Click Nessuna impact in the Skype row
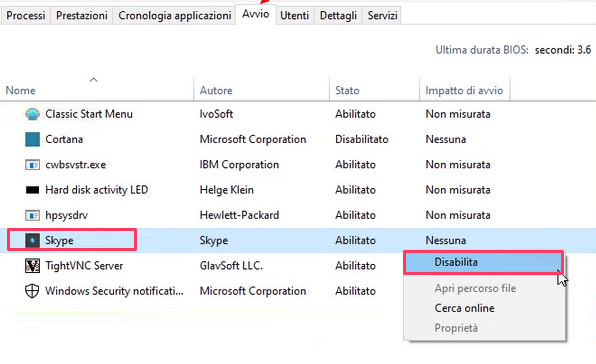 [x=445, y=240]
